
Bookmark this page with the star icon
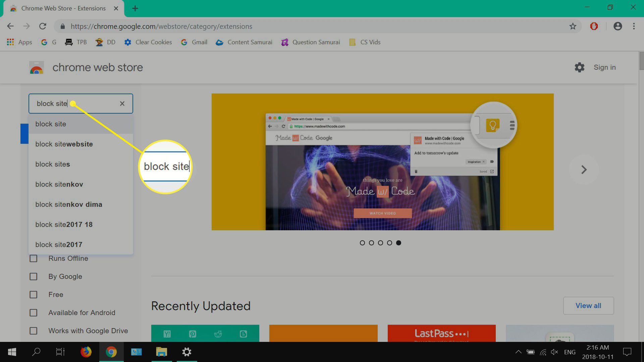[x=573, y=26]
